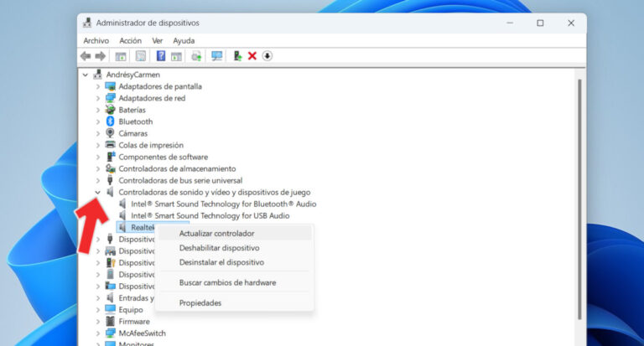Choose Actualizar controlador from context menu

(x=216, y=234)
